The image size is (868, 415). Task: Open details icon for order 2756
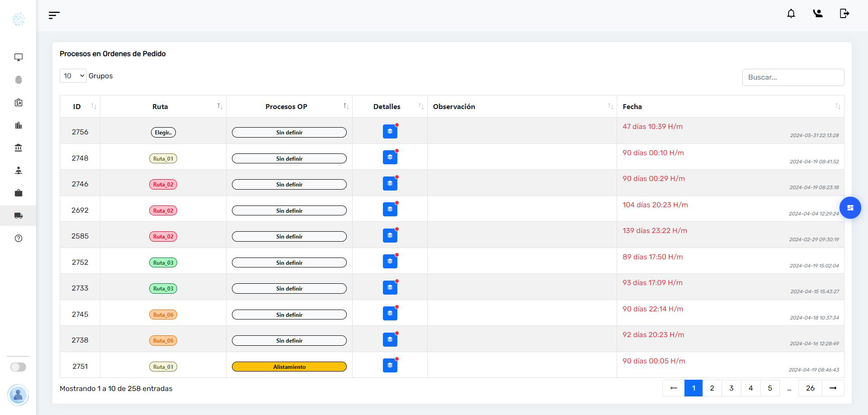pos(390,132)
